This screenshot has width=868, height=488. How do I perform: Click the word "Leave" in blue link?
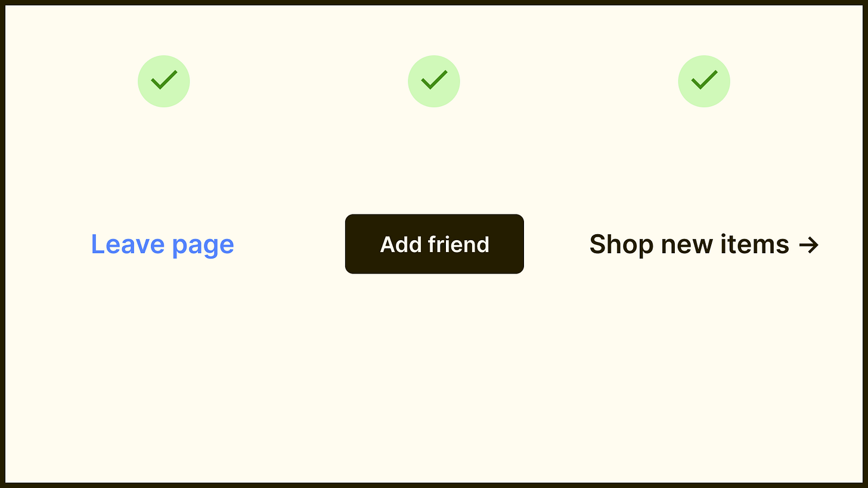[x=127, y=244]
